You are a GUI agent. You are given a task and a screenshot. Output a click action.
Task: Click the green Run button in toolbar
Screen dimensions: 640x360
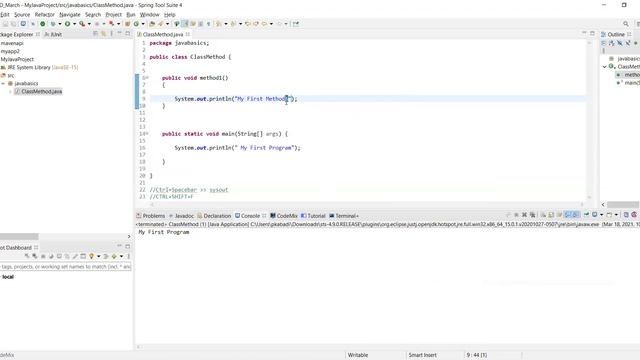pyautogui.click(x=67, y=24)
